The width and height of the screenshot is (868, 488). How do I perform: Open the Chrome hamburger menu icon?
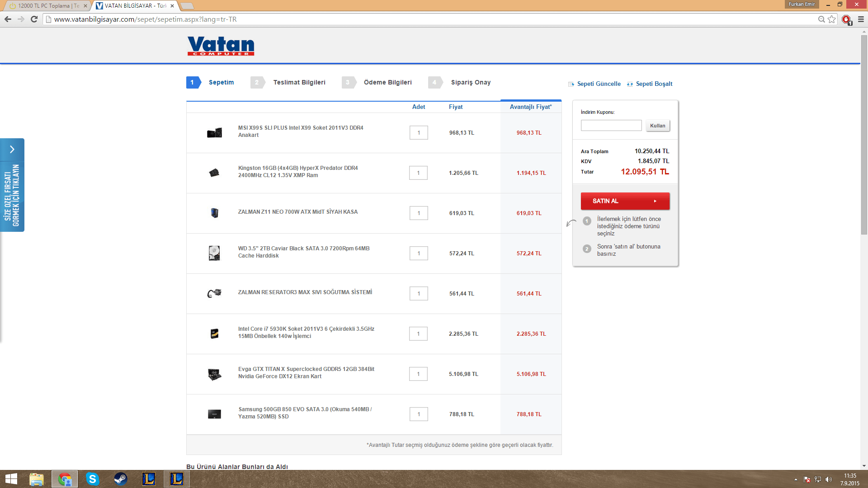click(861, 19)
